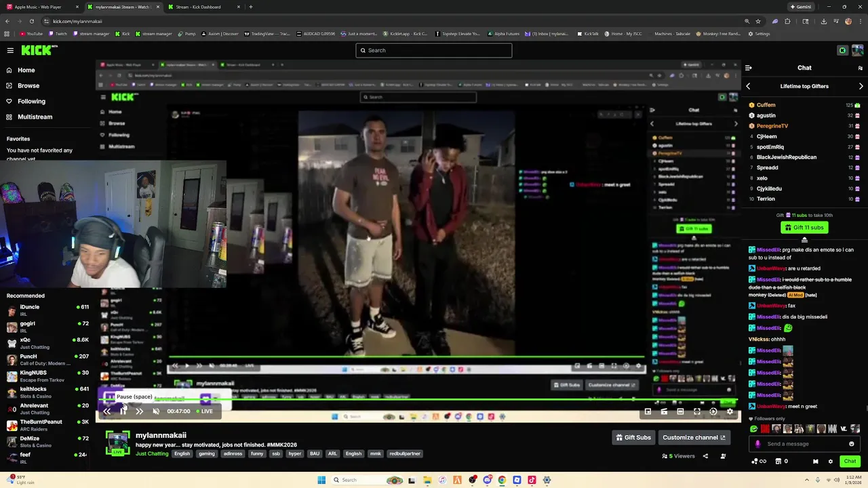Show previous leaderboard with left chevron
The image size is (868, 488).
748,86
